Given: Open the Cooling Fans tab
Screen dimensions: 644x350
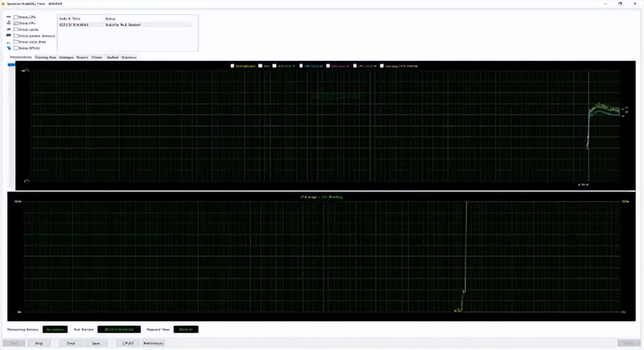Looking at the screenshot, I should coord(45,58).
